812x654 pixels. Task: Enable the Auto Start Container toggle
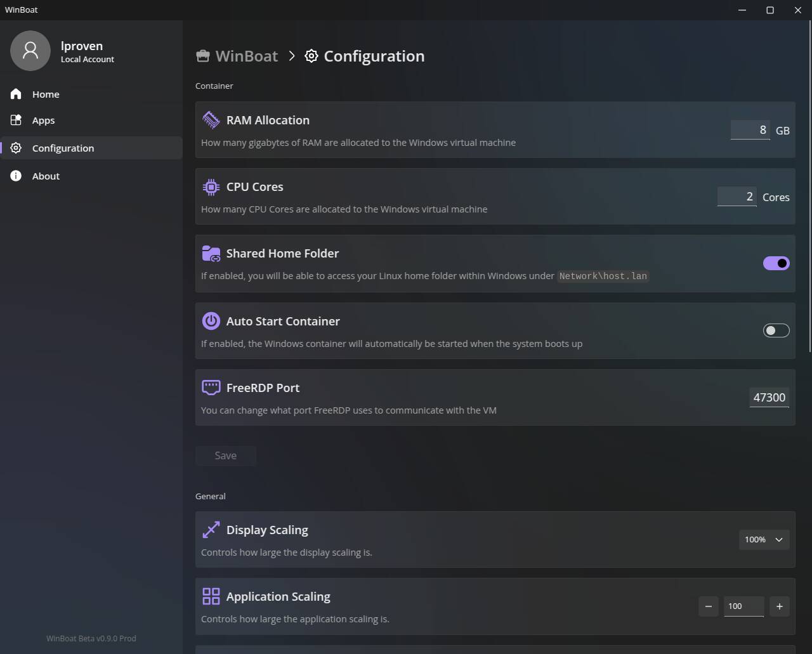tap(776, 330)
